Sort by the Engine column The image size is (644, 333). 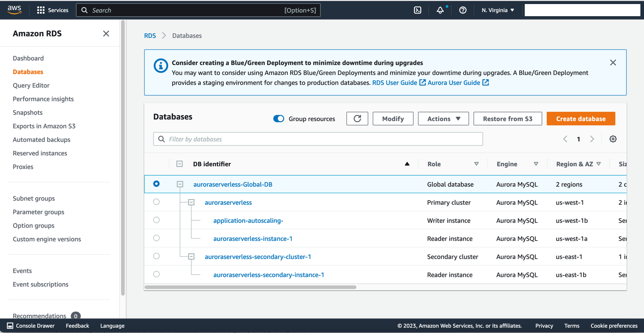click(536, 164)
